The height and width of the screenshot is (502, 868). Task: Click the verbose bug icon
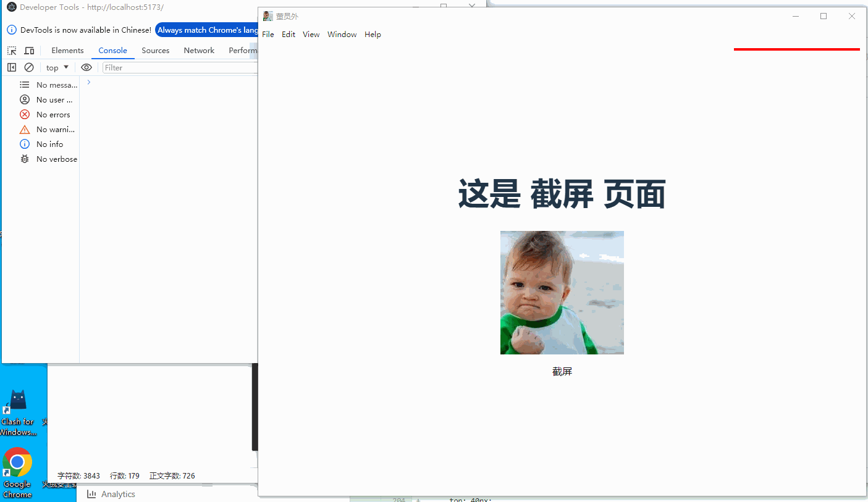[x=25, y=159]
